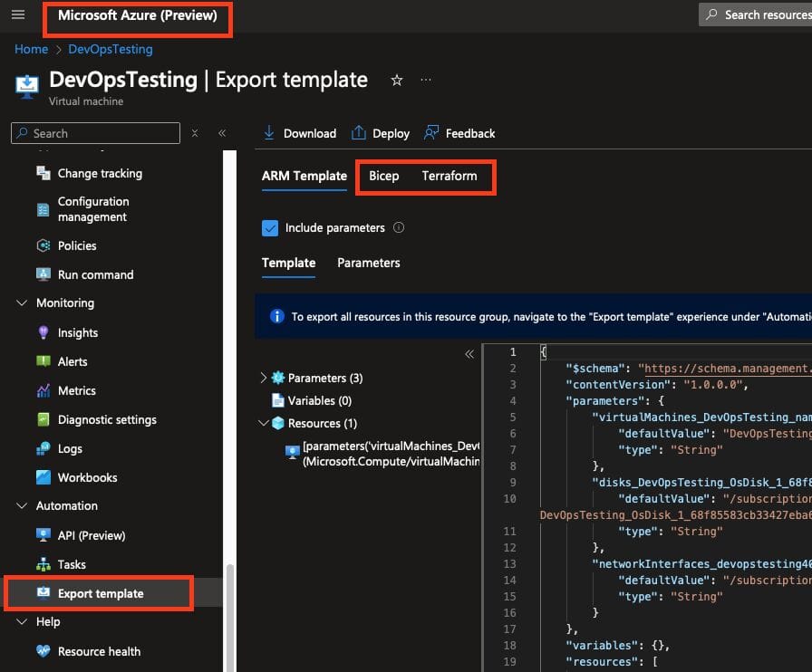Click the Tasks hierarchy icon

(43, 564)
